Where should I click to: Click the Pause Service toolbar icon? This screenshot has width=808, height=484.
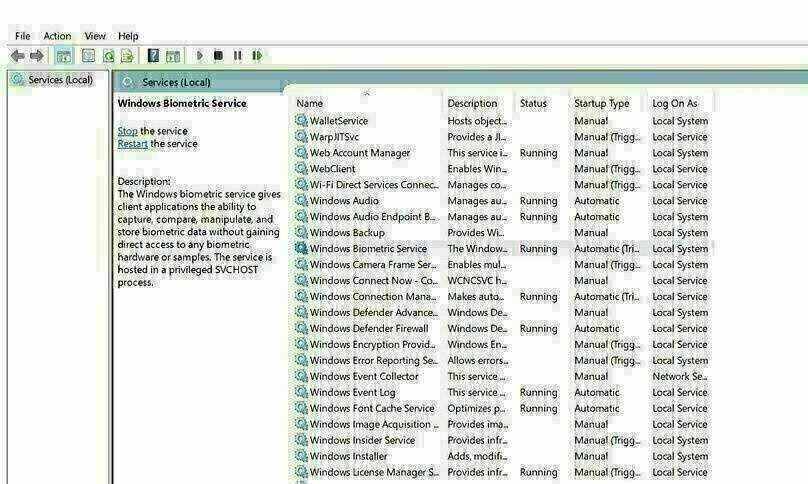coord(237,55)
